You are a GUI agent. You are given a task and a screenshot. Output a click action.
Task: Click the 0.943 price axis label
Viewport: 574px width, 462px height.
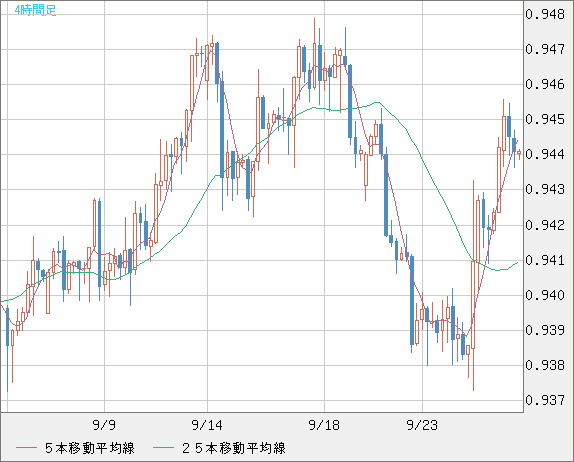point(545,189)
